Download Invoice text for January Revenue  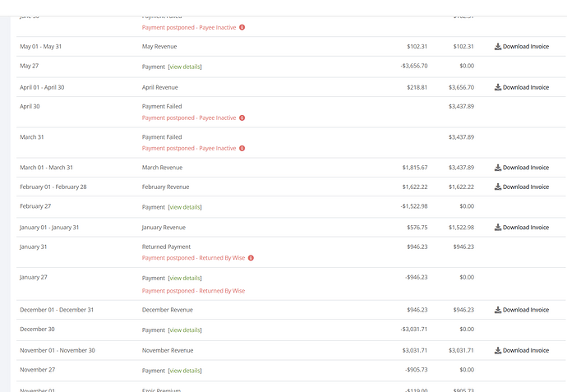[x=526, y=228]
